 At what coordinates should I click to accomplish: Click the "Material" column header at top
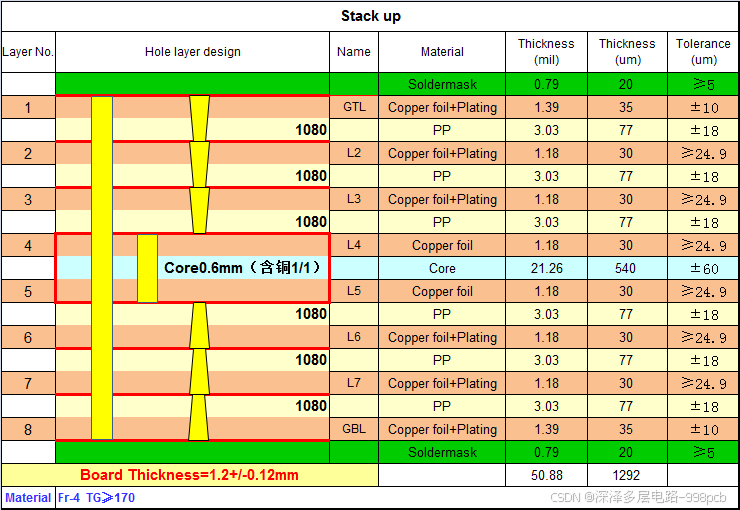tap(442, 52)
